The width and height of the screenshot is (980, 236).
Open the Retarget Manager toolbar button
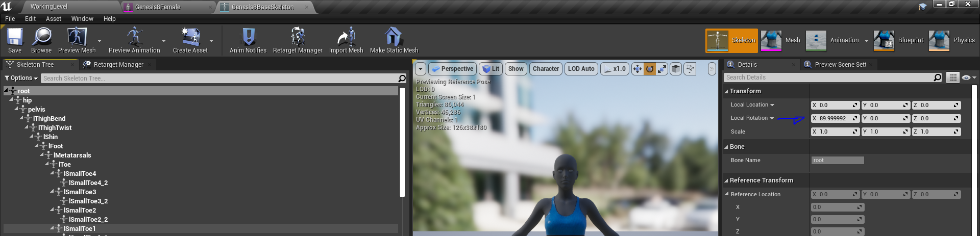(x=298, y=40)
